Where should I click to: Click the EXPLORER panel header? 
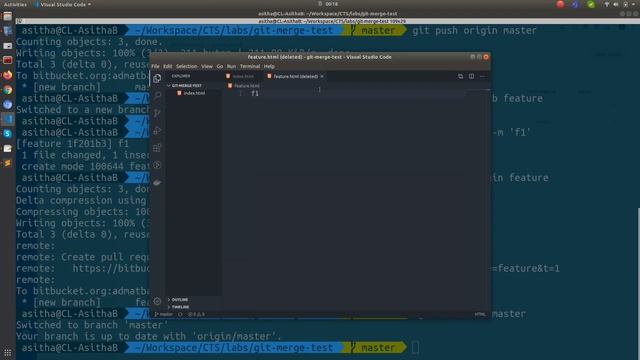(181, 76)
